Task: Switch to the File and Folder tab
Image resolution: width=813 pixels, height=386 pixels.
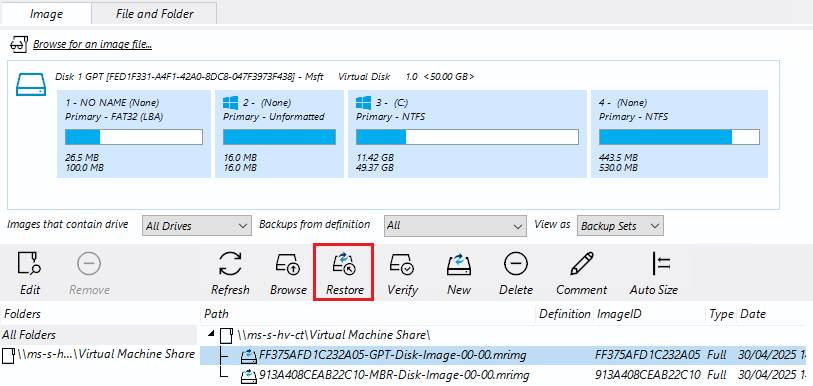Action: (155, 14)
